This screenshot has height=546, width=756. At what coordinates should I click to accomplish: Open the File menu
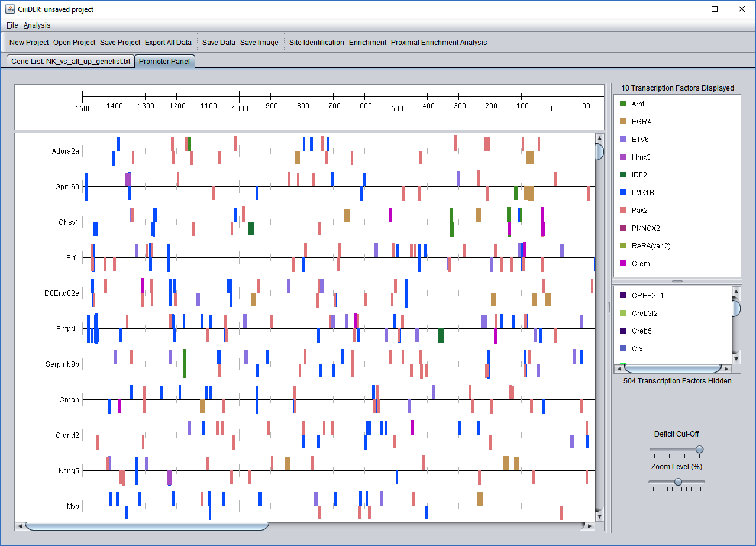[12, 25]
